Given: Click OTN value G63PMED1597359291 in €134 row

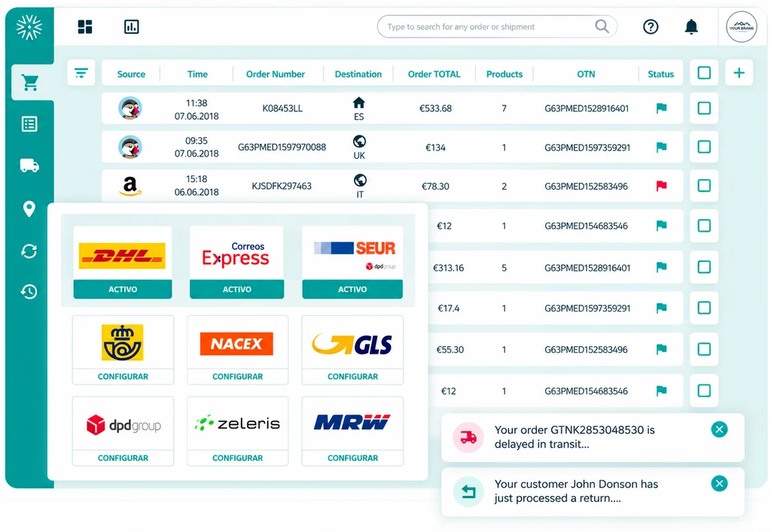Looking at the screenshot, I should click(x=587, y=147).
